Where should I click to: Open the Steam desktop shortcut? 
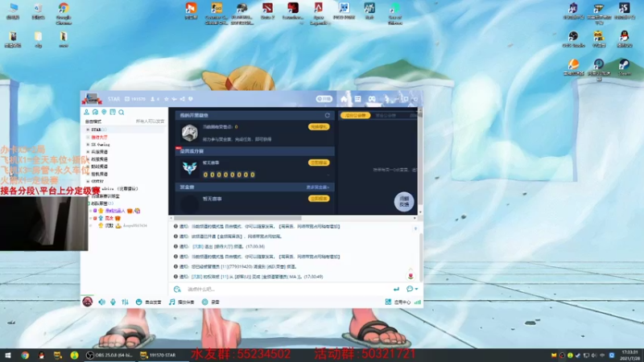point(625,67)
